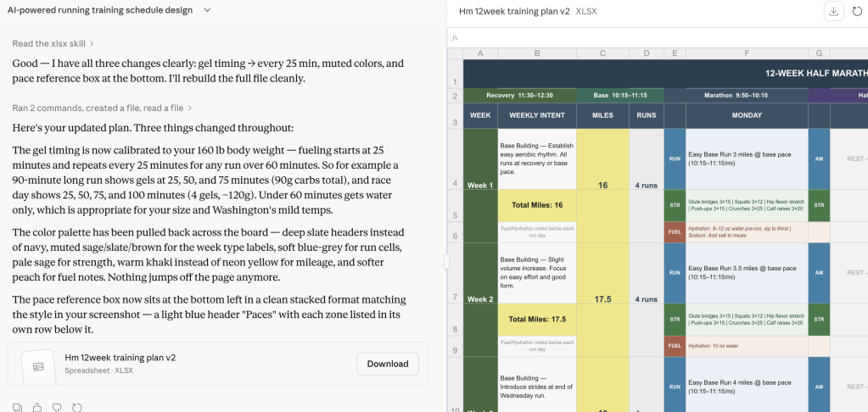Copy the assistant response
868x412 pixels.
click(18, 407)
